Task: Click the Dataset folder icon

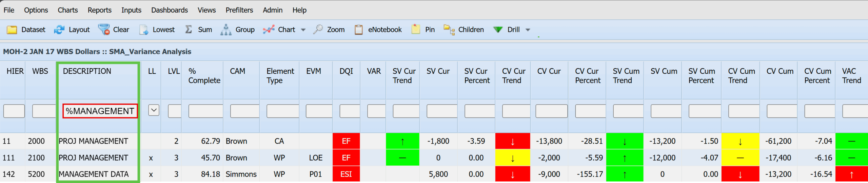Action: point(12,30)
